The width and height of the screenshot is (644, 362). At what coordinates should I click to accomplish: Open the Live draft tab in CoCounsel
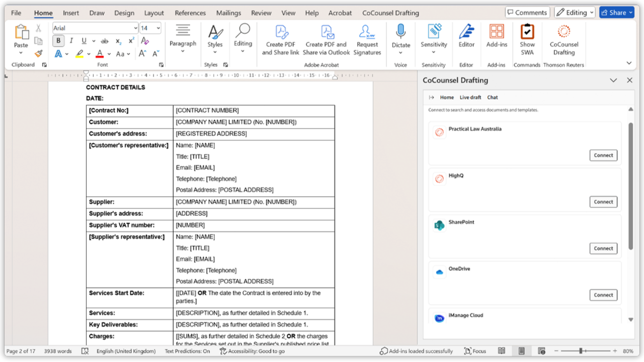coord(470,98)
